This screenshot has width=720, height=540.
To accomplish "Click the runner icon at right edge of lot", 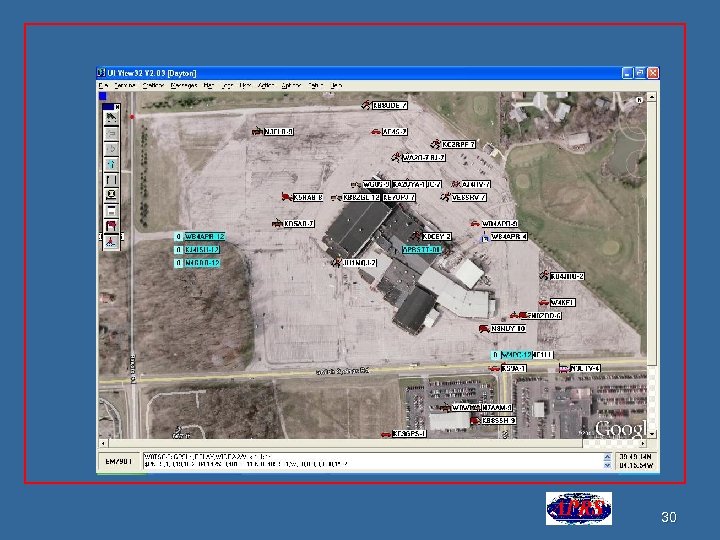I will pos(544,276).
